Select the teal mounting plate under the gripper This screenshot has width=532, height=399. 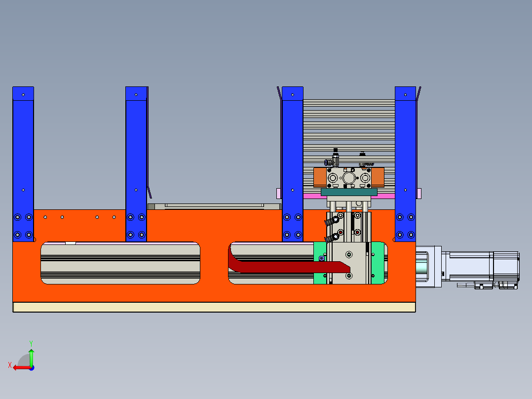pyautogui.click(x=349, y=192)
